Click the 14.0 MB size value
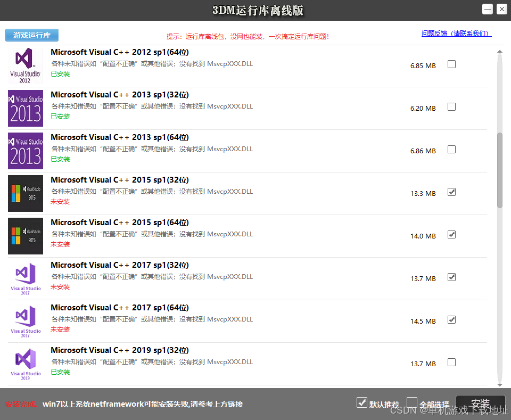511x420 pixels. click(423, 236)
